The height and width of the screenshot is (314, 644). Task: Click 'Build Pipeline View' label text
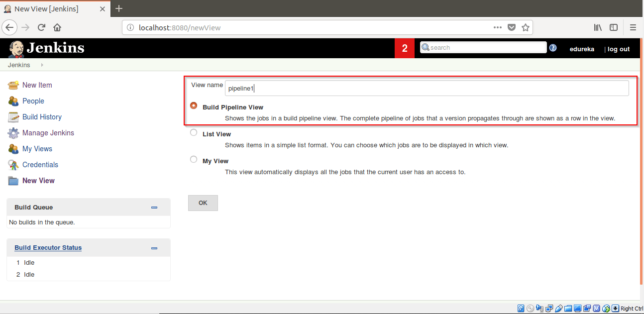(x=233, y=107)
